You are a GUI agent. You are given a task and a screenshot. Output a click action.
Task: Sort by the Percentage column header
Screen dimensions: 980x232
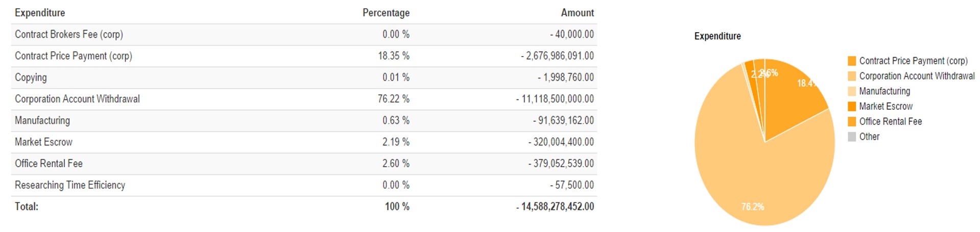[x=386, y=13]
